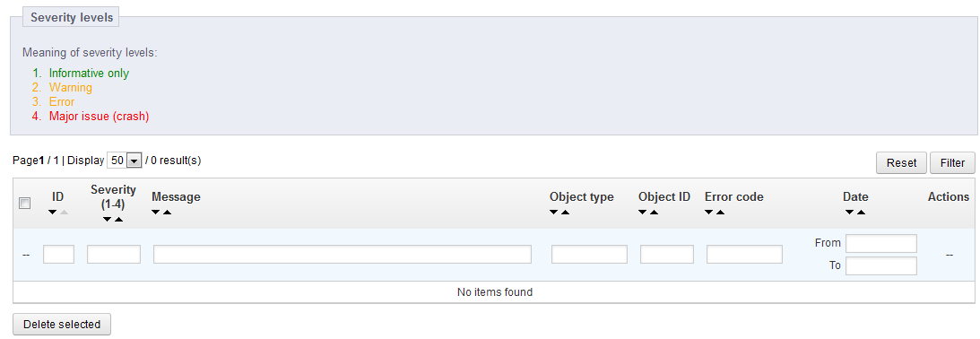980x339 pixels.
Task: Focus the Severity filter field
Action: click(114, 254)
